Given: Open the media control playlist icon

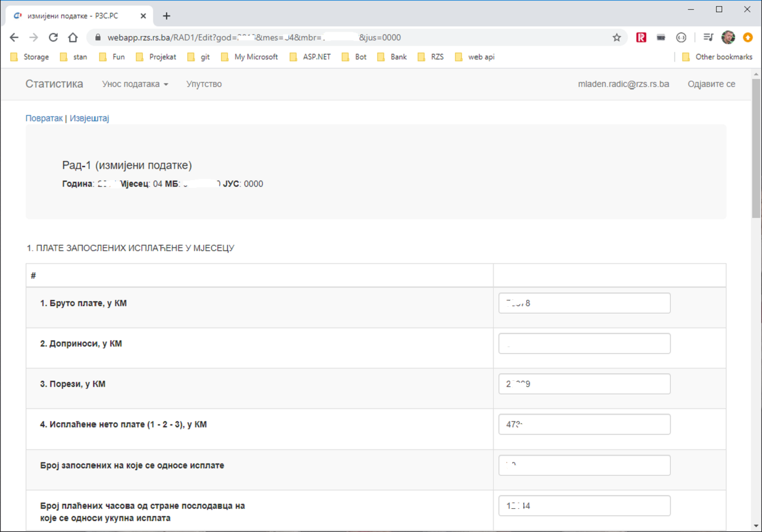Looking at the screenshot, I should (708, 37).
